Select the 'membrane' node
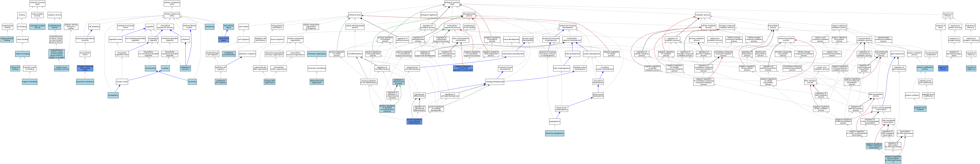Image resolution: width=980 pixels, height=164 pixels. tap(210, 27)
